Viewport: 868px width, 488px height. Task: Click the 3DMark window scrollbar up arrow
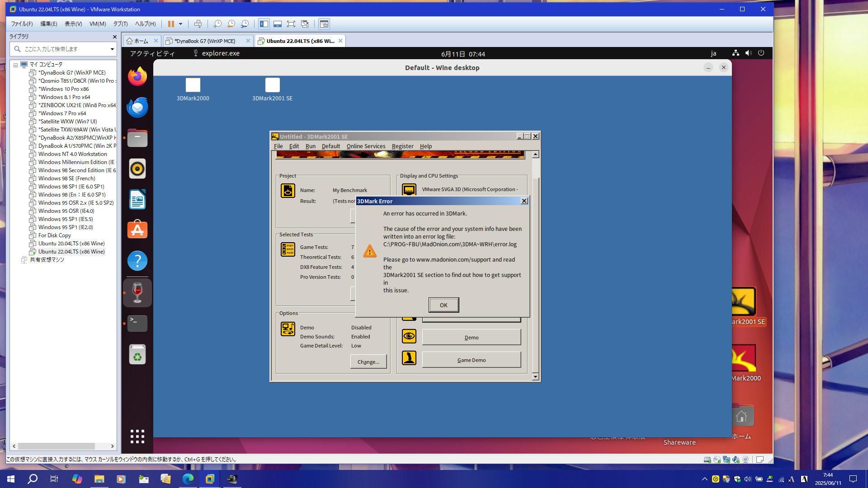[535, 155]
